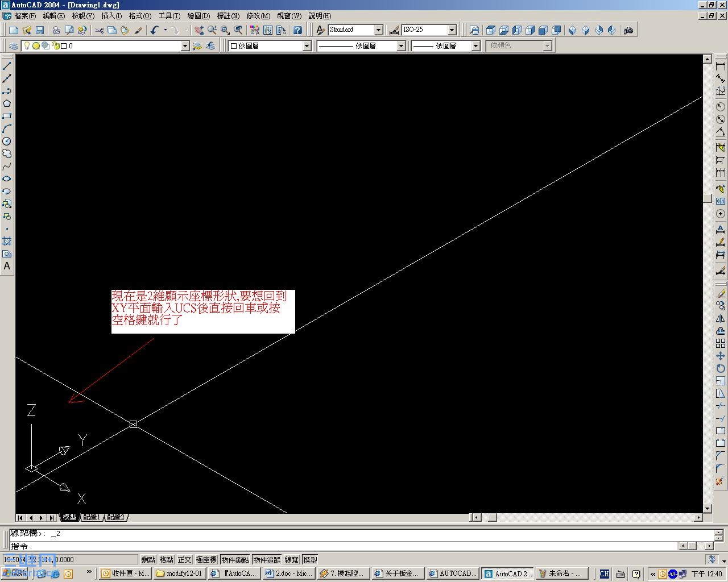Click the horizontal scrollbar right arrow
Image resolution: width=728 pixels, height=582 pixels.
point(698,517)
